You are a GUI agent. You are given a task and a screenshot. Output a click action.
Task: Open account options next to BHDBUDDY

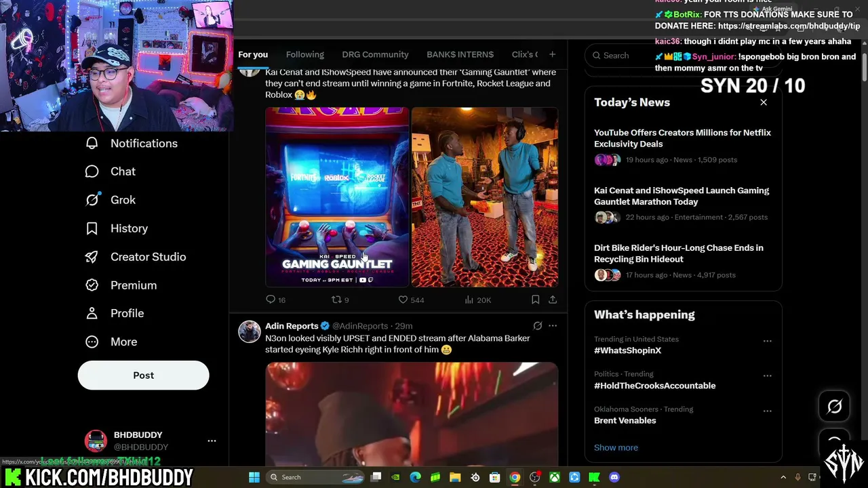[x=212, y=441]
